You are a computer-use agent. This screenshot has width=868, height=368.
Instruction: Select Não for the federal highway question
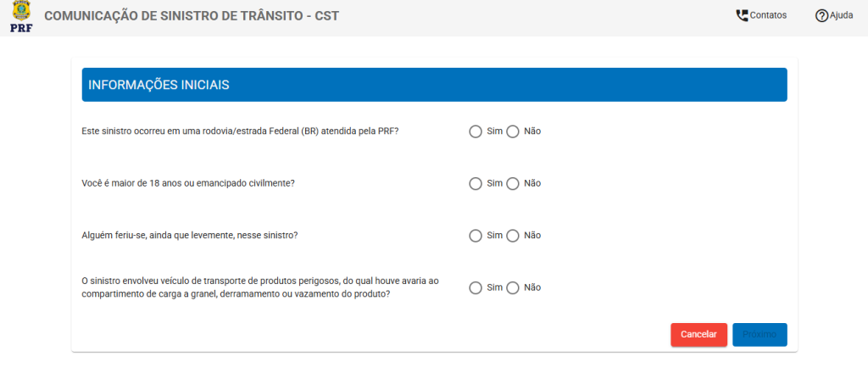click(x=513, y=131)
